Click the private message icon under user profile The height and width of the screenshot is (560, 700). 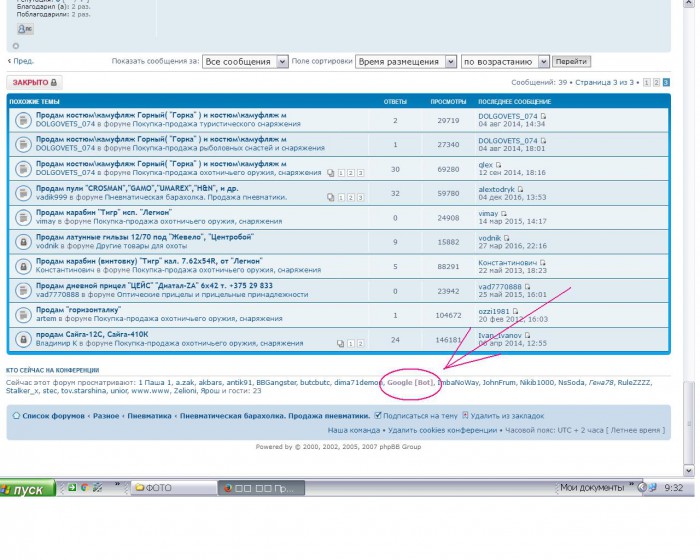[25, 30]
